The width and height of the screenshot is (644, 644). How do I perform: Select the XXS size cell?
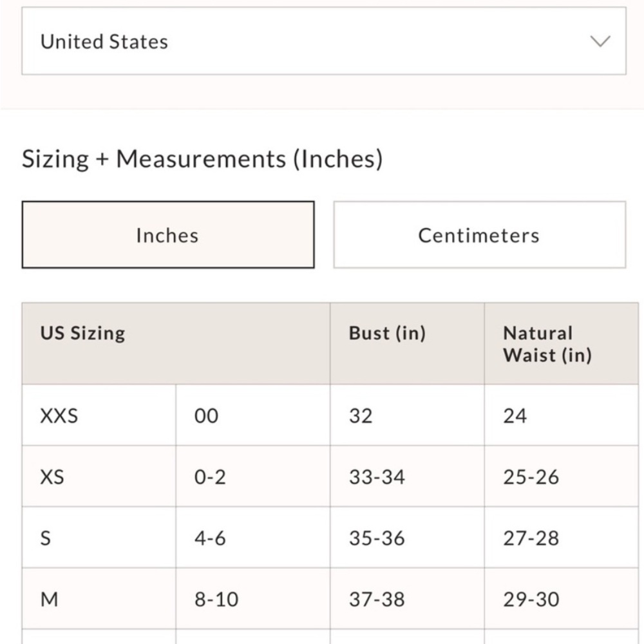59,415
